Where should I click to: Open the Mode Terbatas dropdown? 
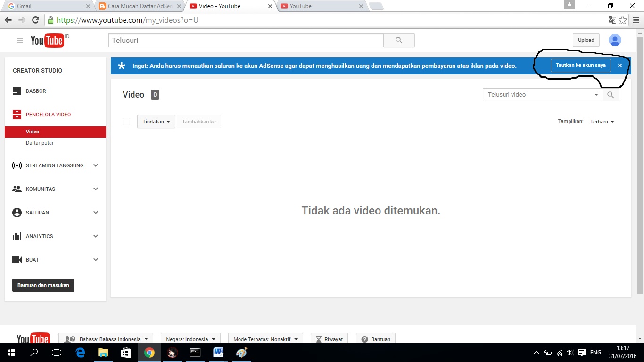pyautogui.click(x=266, y=339)
